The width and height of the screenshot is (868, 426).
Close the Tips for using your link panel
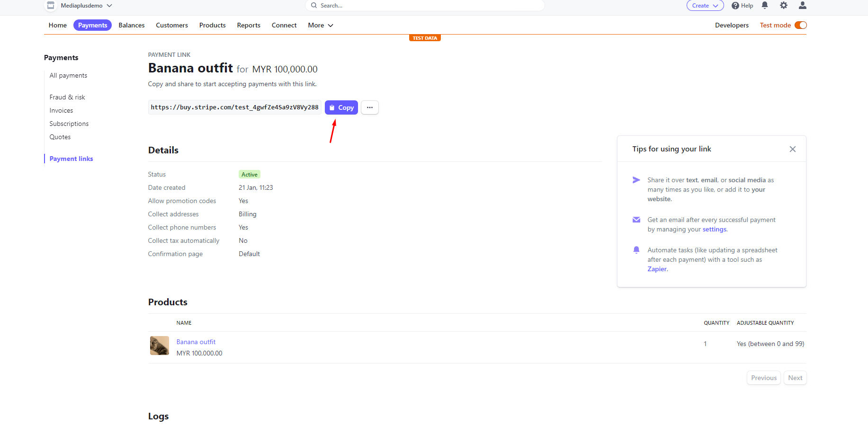(793, 149)
